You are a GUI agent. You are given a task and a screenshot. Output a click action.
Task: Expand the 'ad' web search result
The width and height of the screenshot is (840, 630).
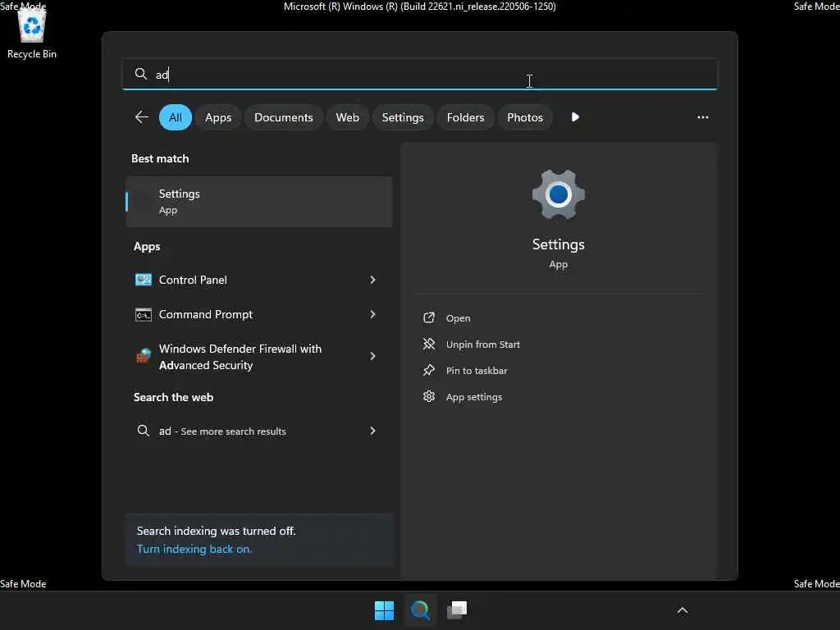(373, 431)
